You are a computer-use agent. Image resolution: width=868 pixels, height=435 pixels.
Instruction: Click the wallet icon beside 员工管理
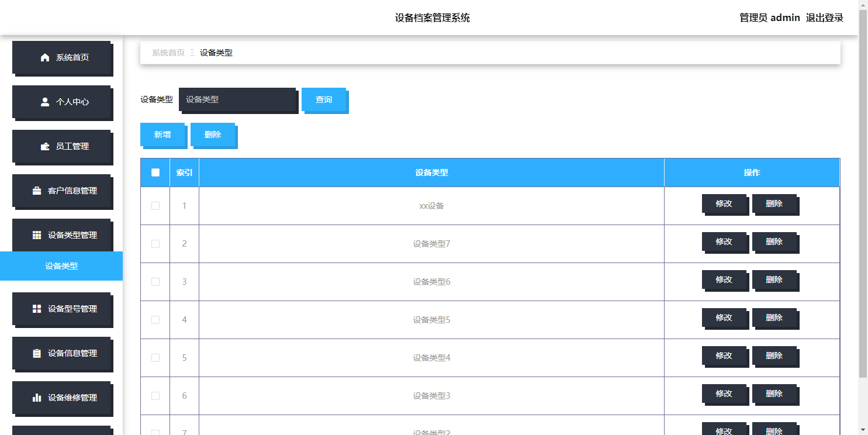pos(45,146)
